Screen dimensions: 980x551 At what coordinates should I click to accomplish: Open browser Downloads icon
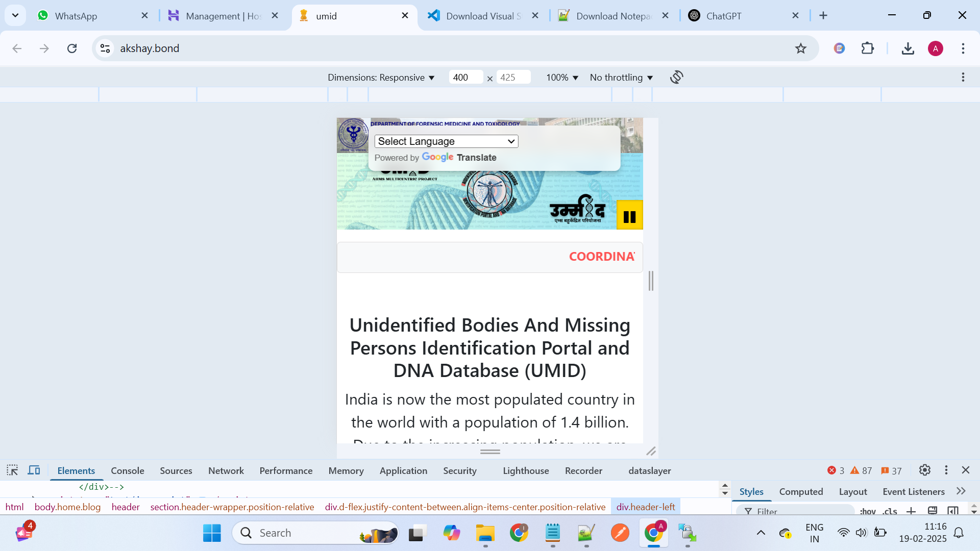pos(908,48)
